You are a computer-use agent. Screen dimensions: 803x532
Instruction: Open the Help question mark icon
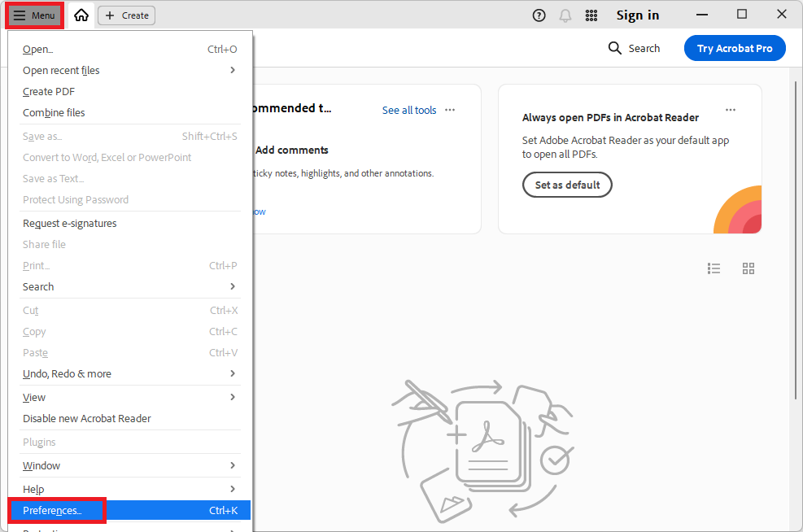click(539, 15)
